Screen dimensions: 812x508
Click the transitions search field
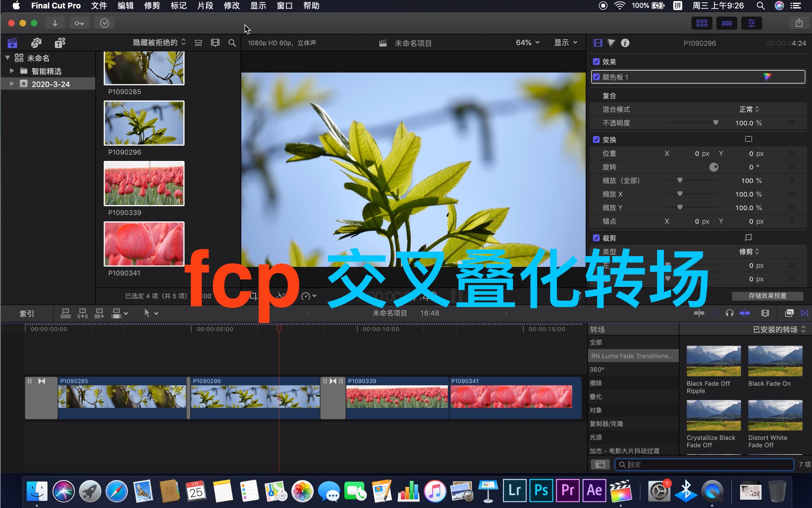coord(704,465)
